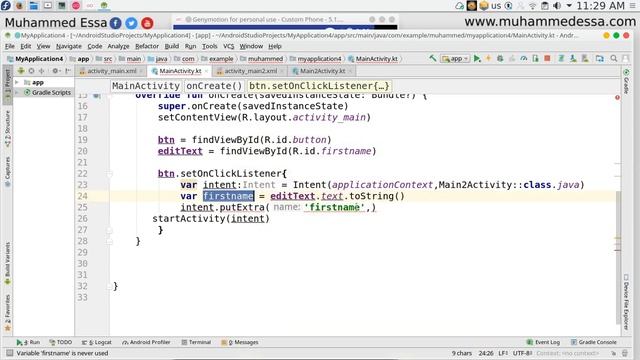Open the Android Profiler gauge icon in toolbar

point(524,59)
